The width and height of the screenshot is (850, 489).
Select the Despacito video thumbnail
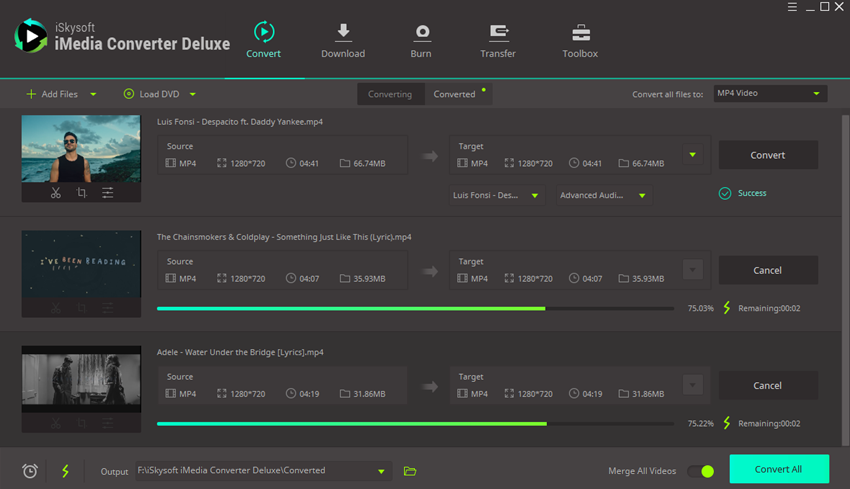coord(81,149)
